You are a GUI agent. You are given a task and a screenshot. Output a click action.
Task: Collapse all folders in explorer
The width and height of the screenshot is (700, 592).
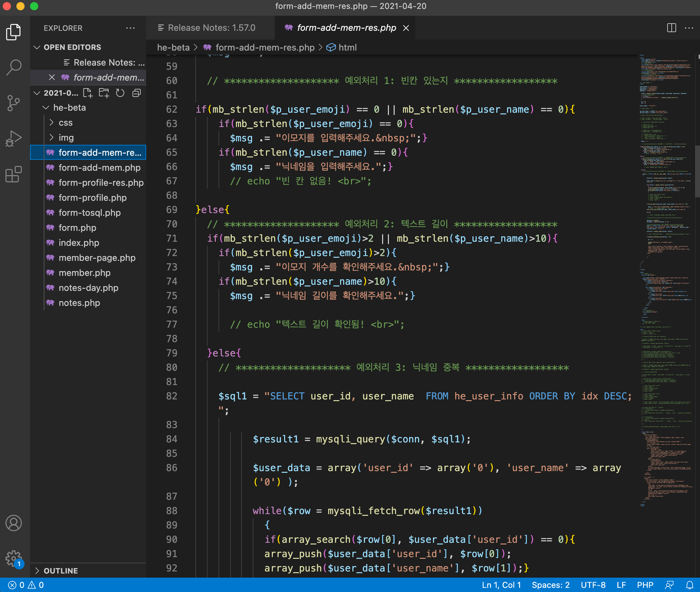coord(136,93)
